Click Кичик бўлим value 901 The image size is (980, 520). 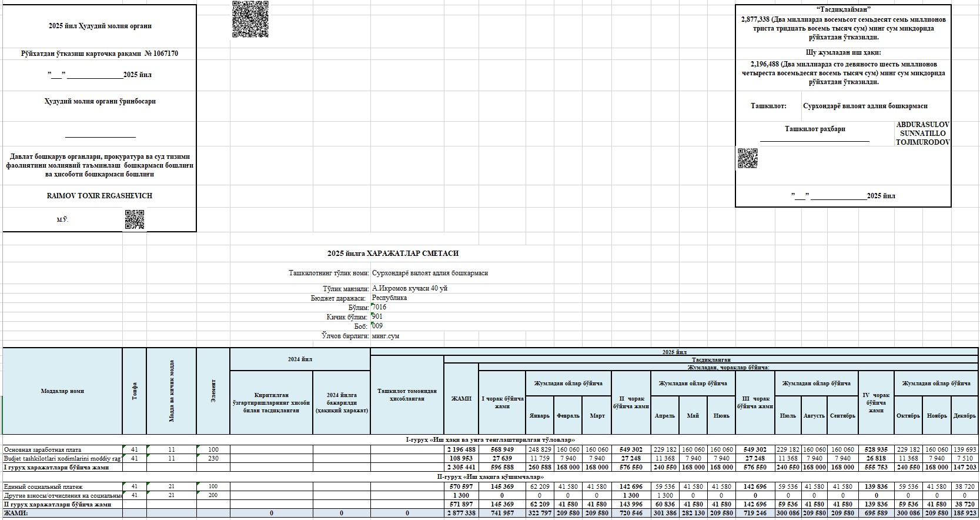tap(377, 316)
